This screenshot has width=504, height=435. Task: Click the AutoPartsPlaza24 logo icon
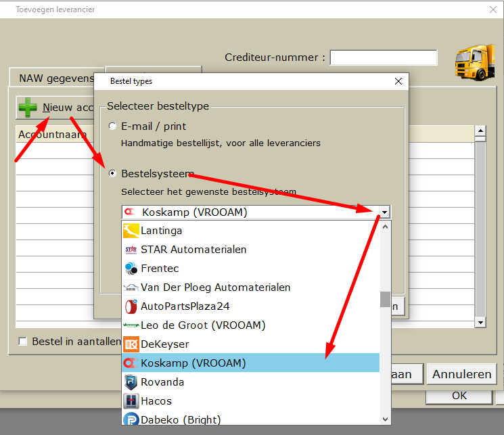point(131,306)
